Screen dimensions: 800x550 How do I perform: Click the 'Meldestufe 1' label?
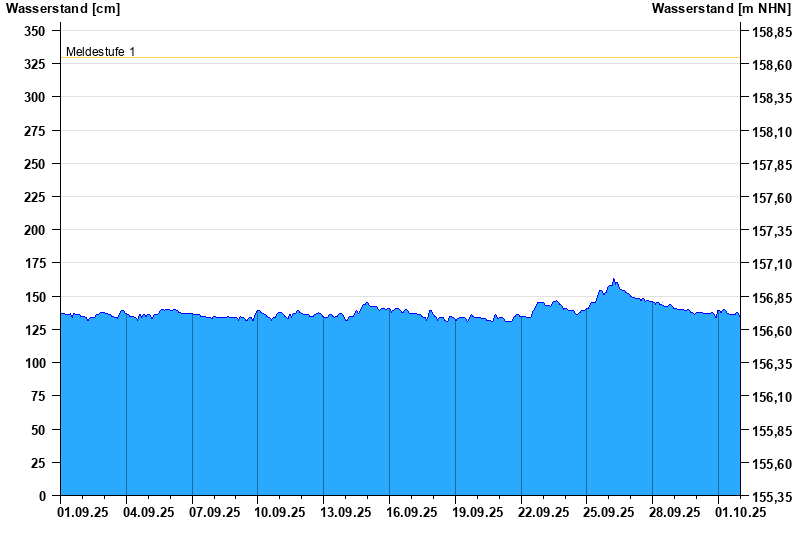click(101, 52)
